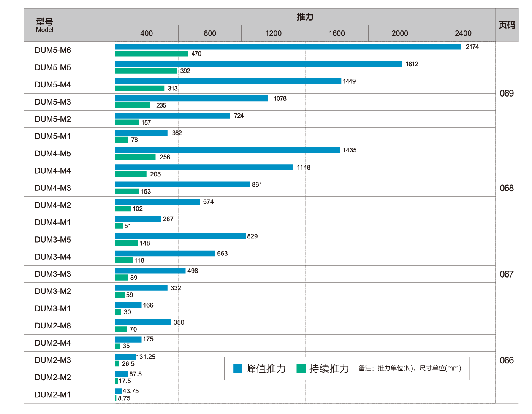Screen dimensions: 532x414
Task: Select the DUM3-M3 model label
Action: click(53, 274)
